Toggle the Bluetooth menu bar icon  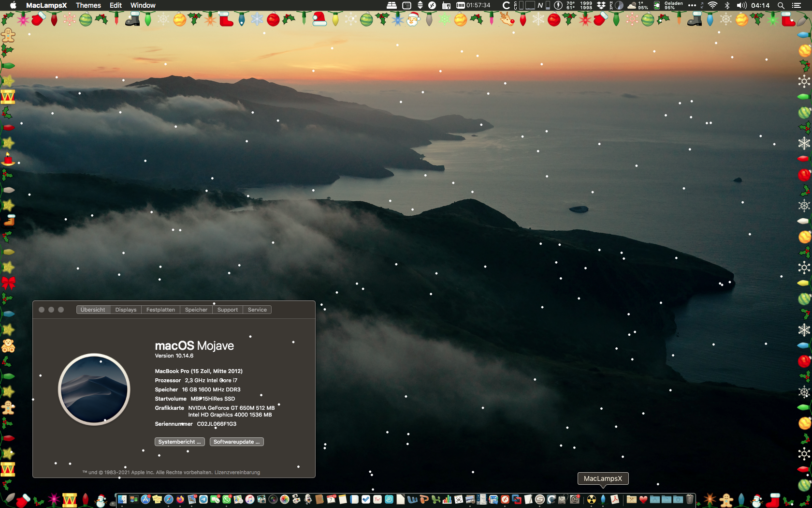727,5
